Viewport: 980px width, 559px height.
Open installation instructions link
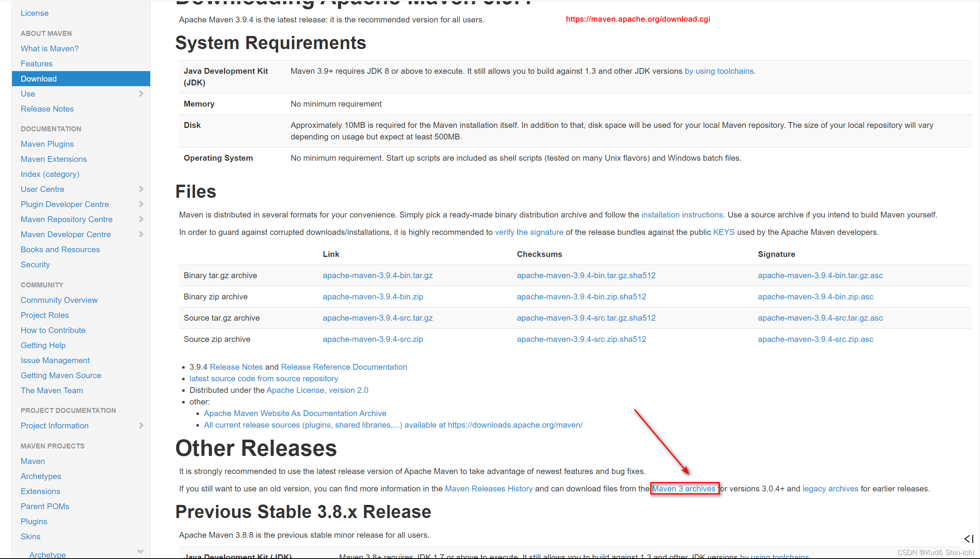683,215
